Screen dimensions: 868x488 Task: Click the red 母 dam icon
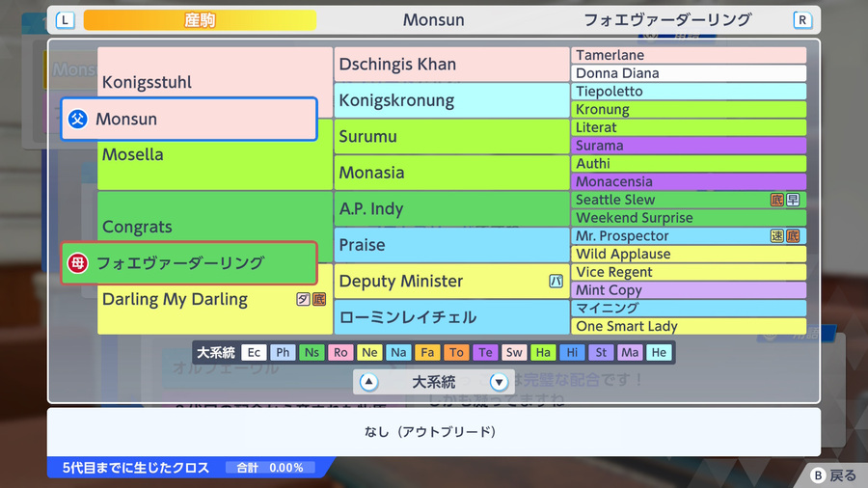(x=77, y=263)
